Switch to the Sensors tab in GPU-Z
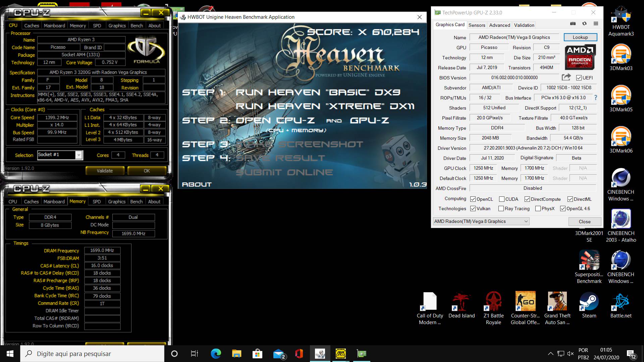Image resolution: width=644 pixels, height=362 pixels. point(477,25)
